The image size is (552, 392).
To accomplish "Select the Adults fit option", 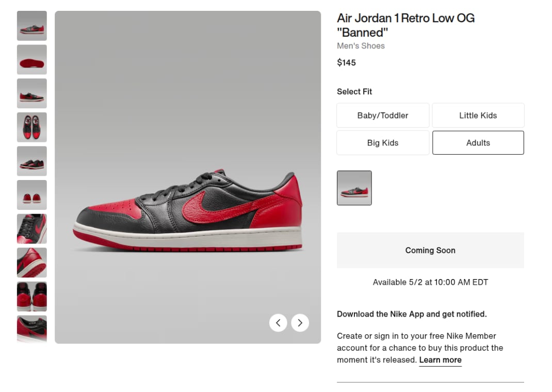I will coord(478,142).
